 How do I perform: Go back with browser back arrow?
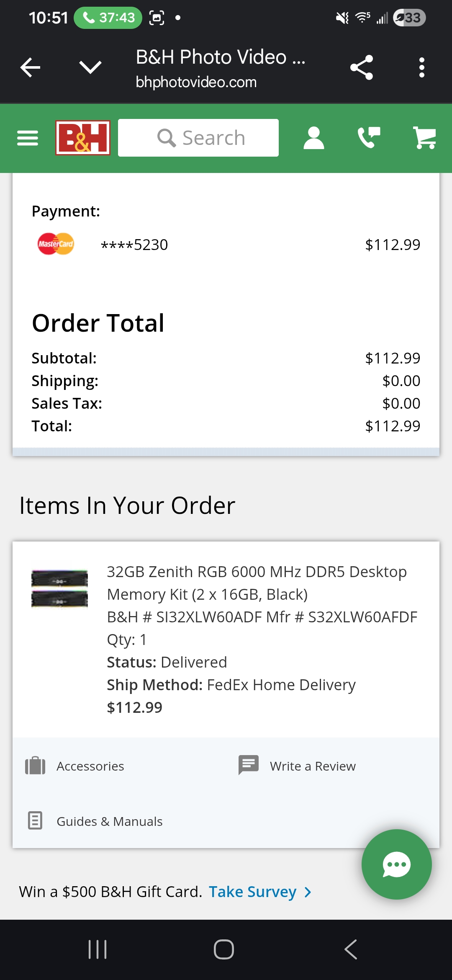click(31, 67)
